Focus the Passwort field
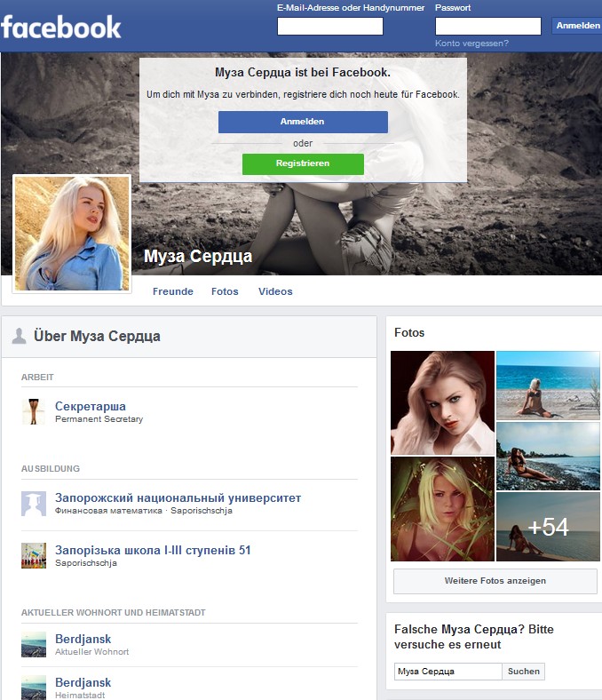Image resolution: width=602 pixels, height=700 pixels. pyautogui.click(x=487, y=26)
